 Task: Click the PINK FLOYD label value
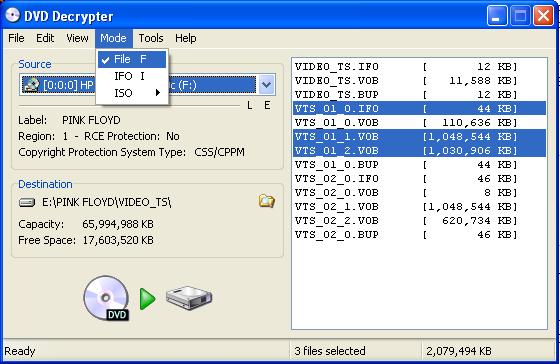point(91,120)
